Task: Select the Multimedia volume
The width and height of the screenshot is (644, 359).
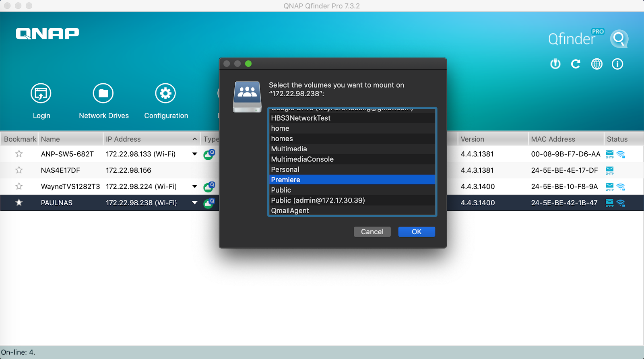Action: click(x=352, y=149)
